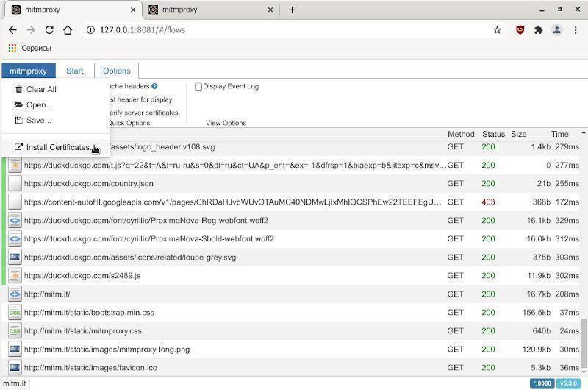Click the :8080 port badge in footer
The height and width of the screenshot is (390, 588).
coord(542,383)
